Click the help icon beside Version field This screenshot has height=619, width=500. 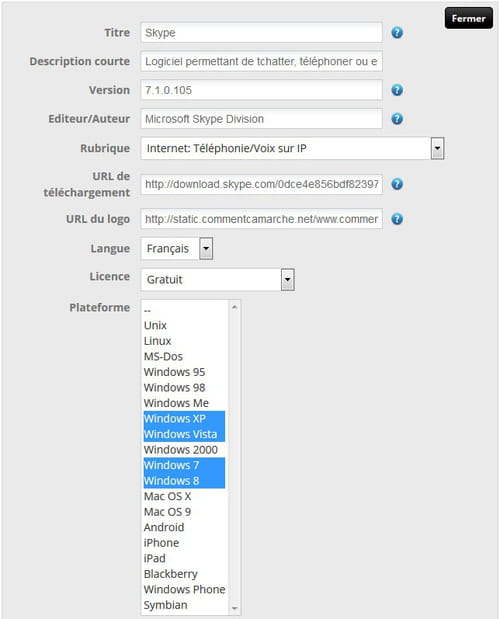397,90
